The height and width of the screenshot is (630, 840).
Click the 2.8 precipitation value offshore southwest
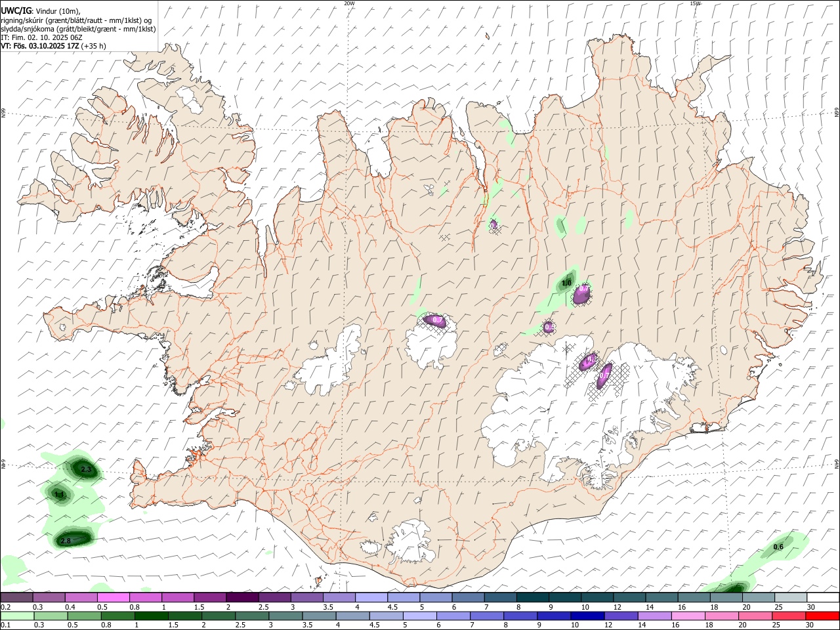66,541
